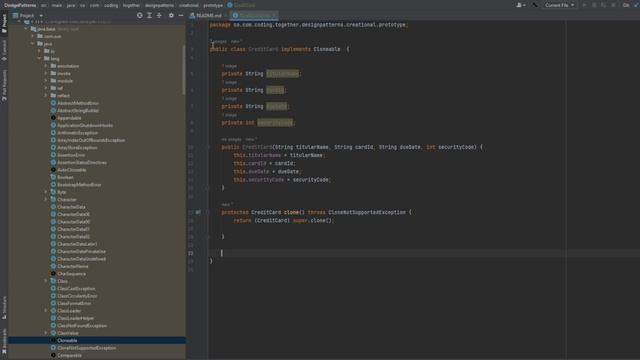Expand the com.sun package folder
This screenshot has height=360, width=640.
33,36
